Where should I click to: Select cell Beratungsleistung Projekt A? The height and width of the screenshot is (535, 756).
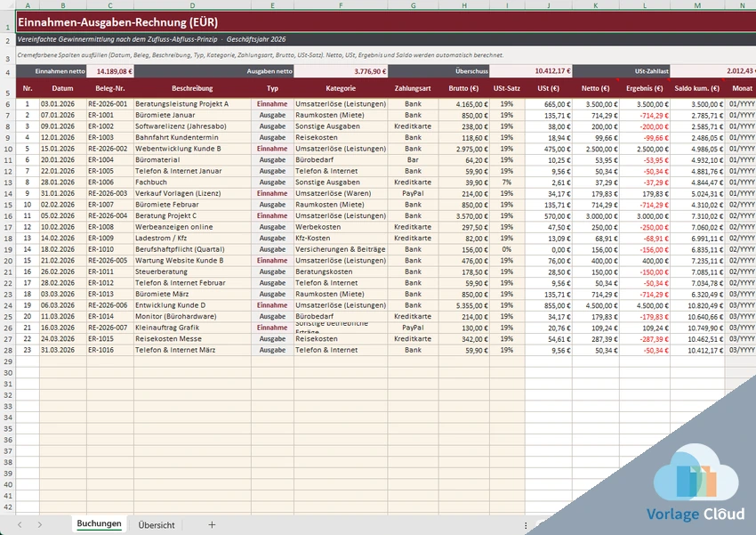point(192,104)
